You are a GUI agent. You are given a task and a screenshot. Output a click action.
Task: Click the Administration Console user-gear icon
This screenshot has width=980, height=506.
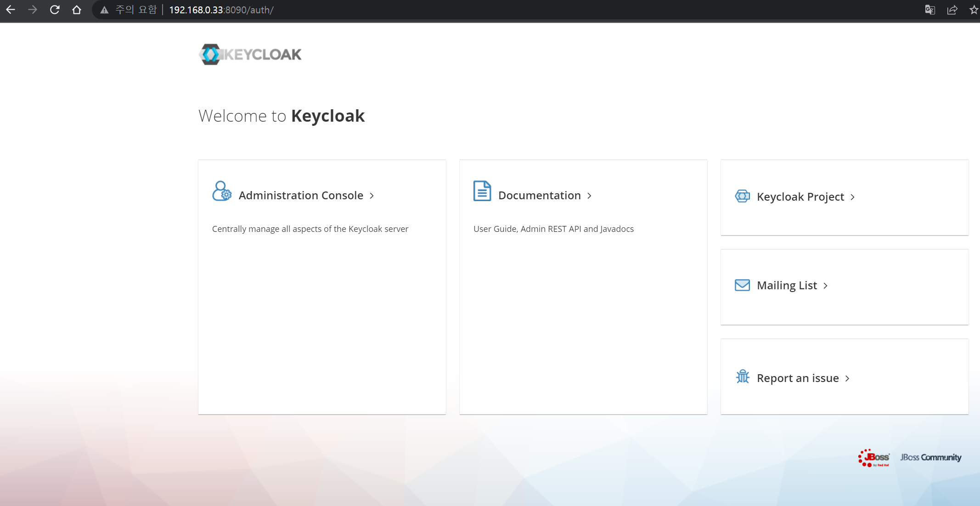pos(222,191)
